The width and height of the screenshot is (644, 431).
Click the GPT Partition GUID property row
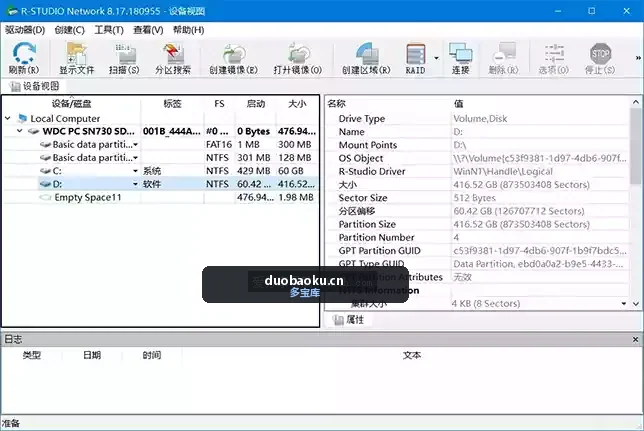(x=477, y=251)
